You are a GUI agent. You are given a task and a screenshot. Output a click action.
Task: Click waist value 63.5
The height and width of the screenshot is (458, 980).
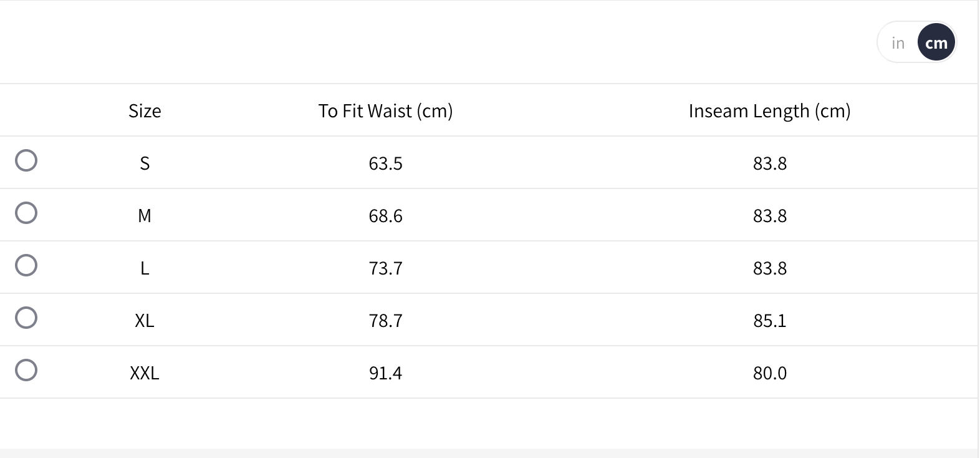coord(385,163)
